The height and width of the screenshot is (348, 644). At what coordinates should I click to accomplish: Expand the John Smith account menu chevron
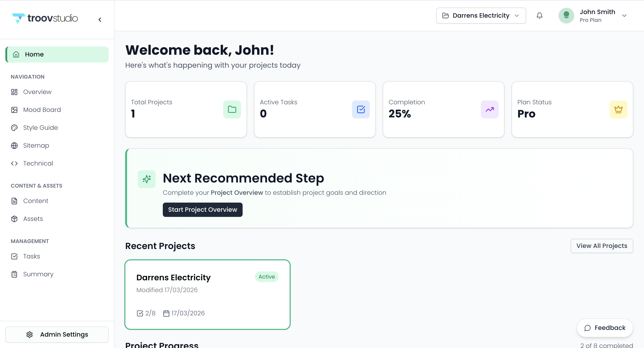[x=624, y=16]
